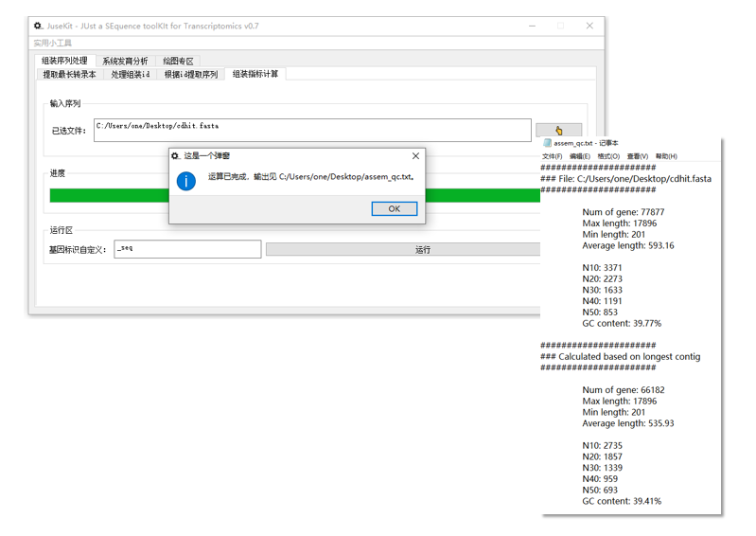Close the popup dialog with X
756x536 pixels.
(415, 156)
